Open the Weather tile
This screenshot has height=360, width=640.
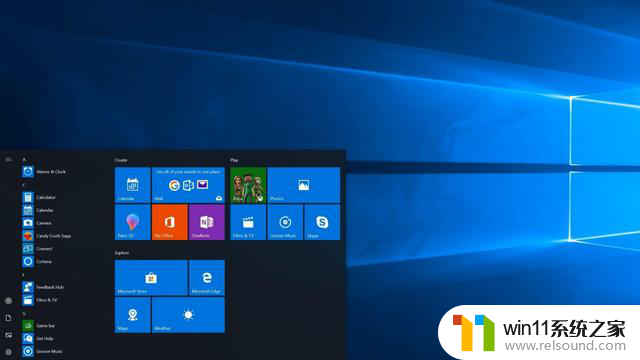coord(188,315)
